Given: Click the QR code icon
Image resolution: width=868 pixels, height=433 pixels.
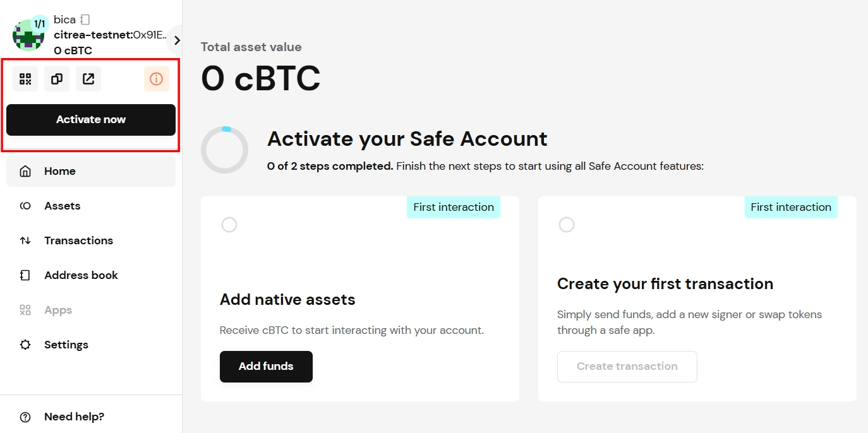Looking at the screenshot, I should click(x=25, y=79).
